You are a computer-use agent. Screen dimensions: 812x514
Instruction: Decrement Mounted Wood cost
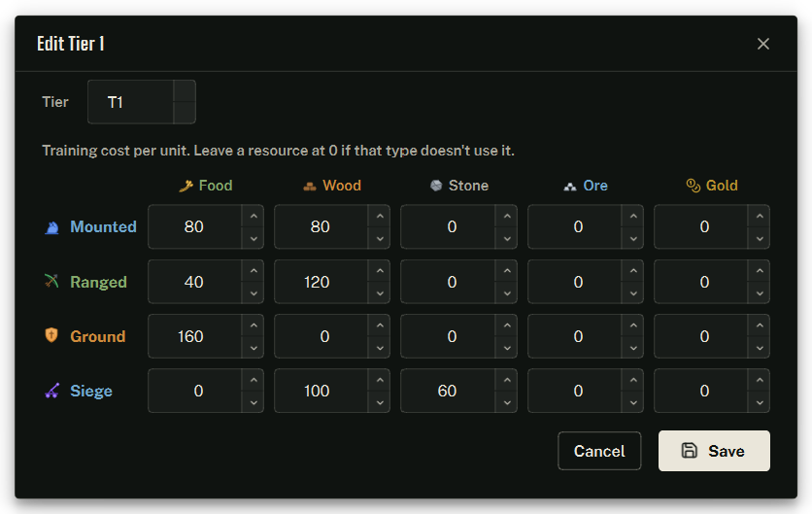(380, 238)
